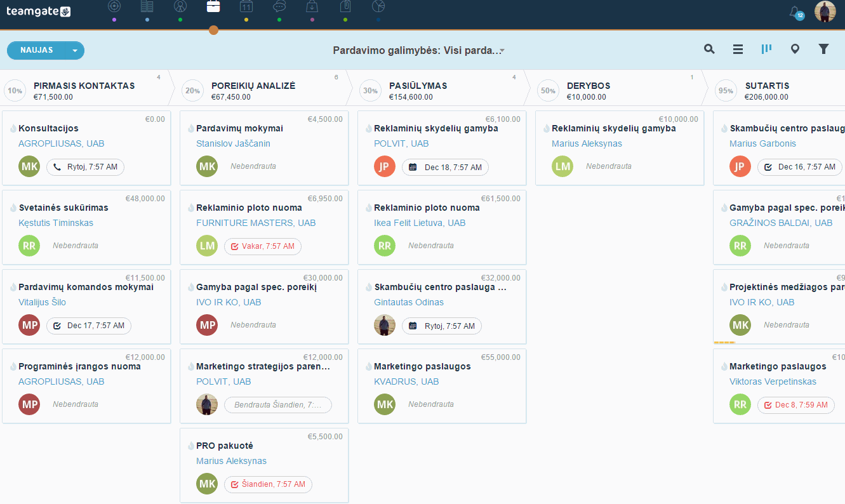Viewport: 845px width, 504px height.
Task: Open the Reports pie chart icon
Action: point(378,7)
